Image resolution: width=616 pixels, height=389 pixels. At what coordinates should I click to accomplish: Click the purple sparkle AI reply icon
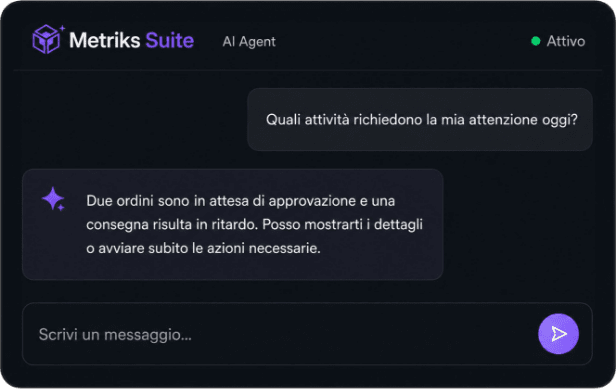(53, 199)
